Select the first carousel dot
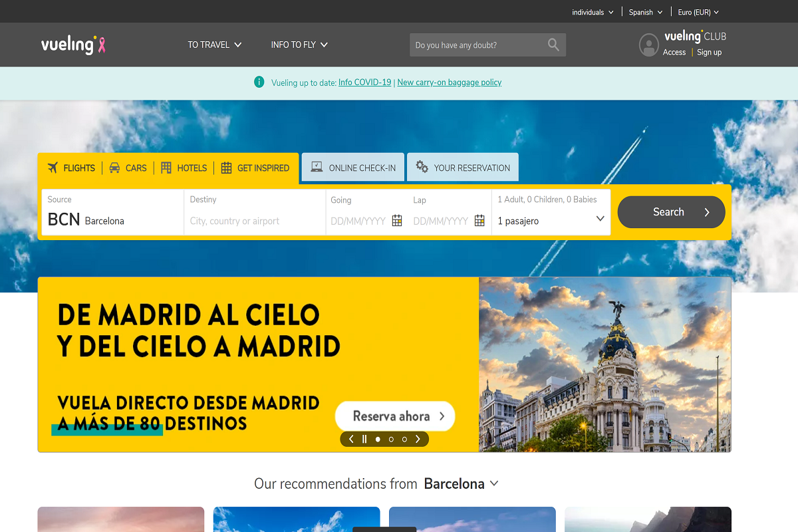This screenshot has height=532, width=798. (x=378, y=439)
